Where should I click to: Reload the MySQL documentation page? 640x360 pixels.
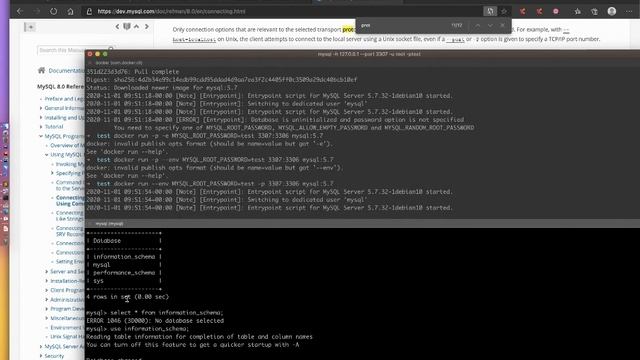53,11
